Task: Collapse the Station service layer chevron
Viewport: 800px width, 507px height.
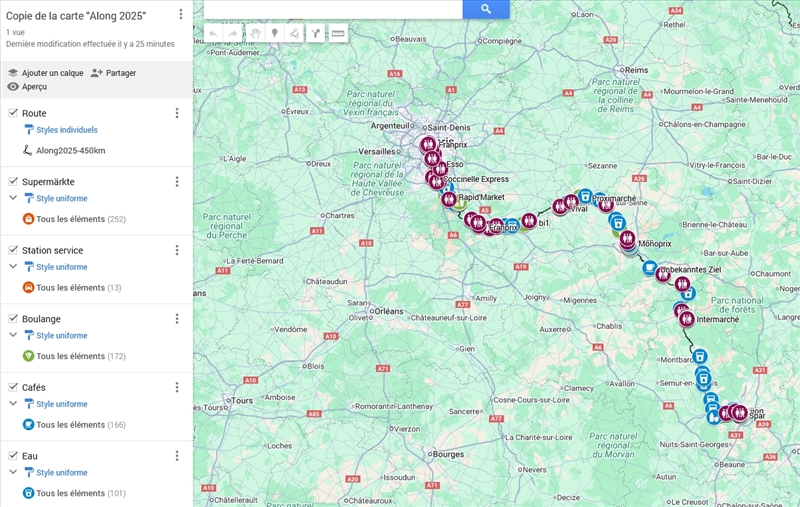Action: (13, 267)
